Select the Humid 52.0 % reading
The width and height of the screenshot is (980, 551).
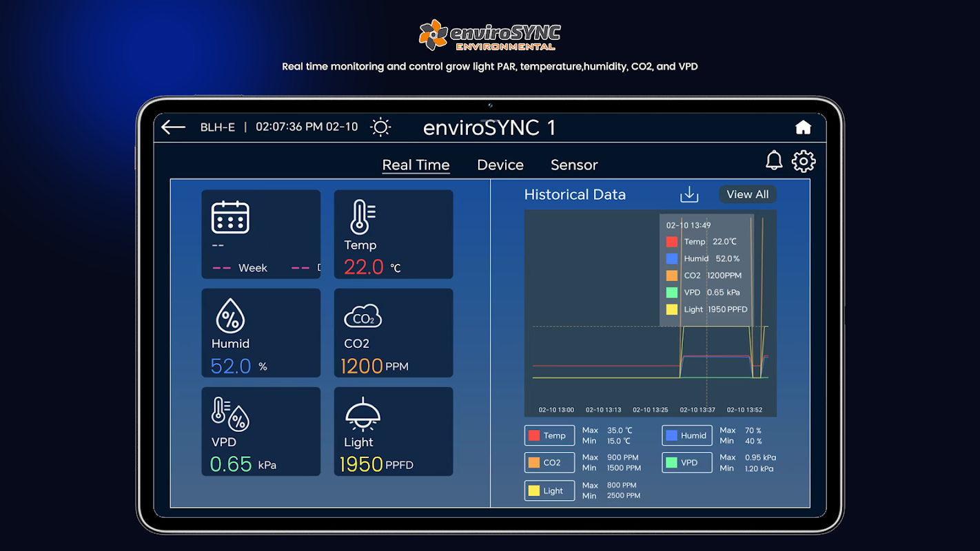tap(239, 366)
